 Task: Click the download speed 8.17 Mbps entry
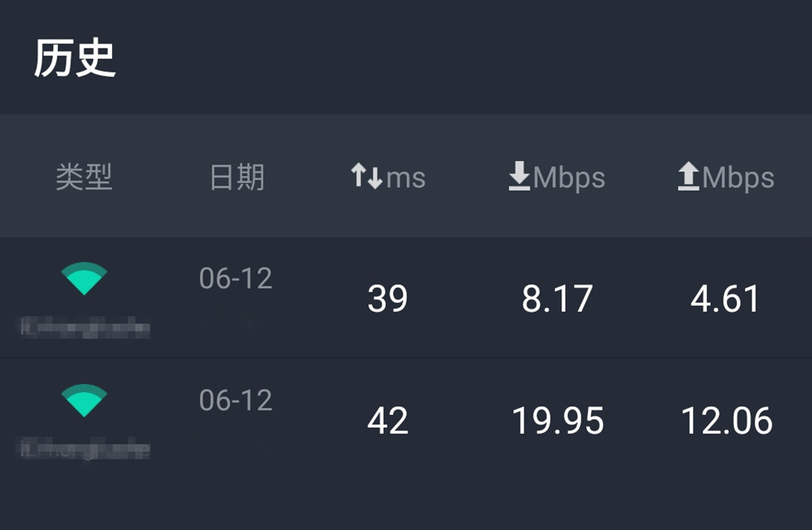tap(557, 298)
